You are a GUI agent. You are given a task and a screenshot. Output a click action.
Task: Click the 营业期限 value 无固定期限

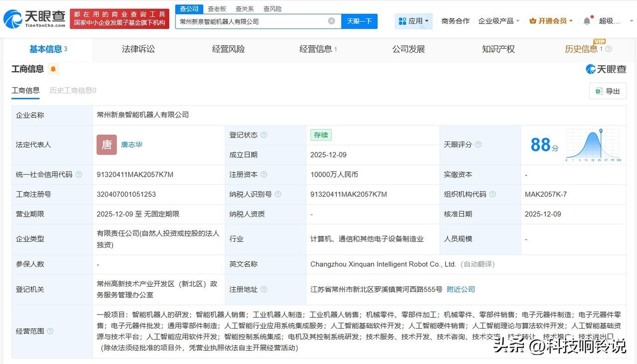[x=162, y=214]
